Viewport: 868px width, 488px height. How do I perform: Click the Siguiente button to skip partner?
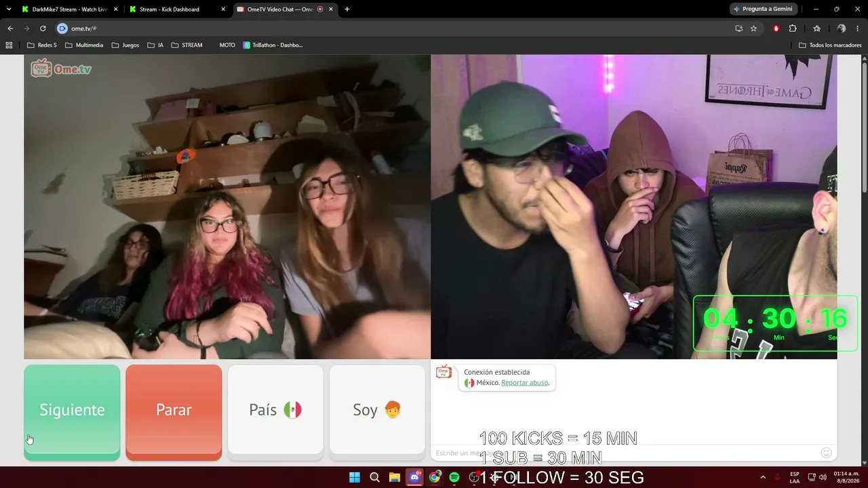72,412
